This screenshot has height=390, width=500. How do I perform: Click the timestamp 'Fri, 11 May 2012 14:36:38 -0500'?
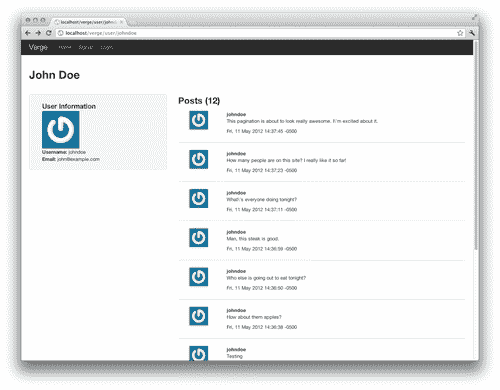point(262,327)
